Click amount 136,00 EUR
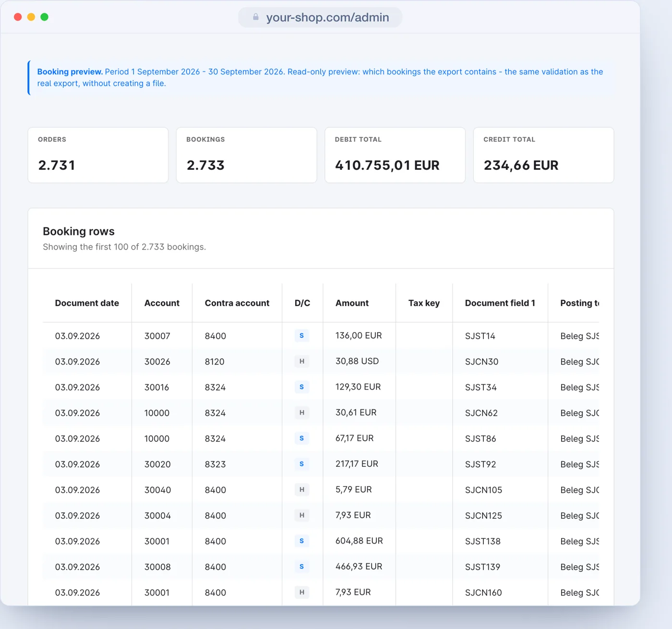Screen dimensions: 672x629 coord(359,336)
